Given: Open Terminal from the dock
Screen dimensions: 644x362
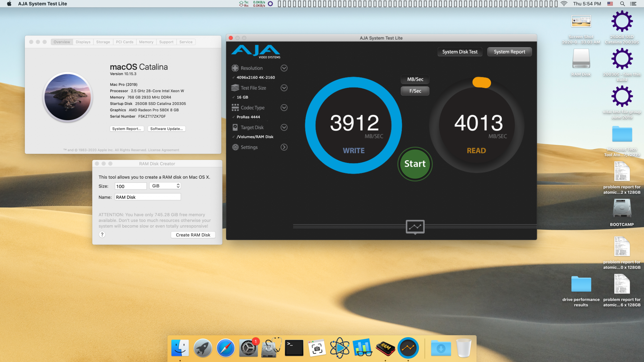Looking at the screenshot, I should pyautogui.click(x=294, y=348).
